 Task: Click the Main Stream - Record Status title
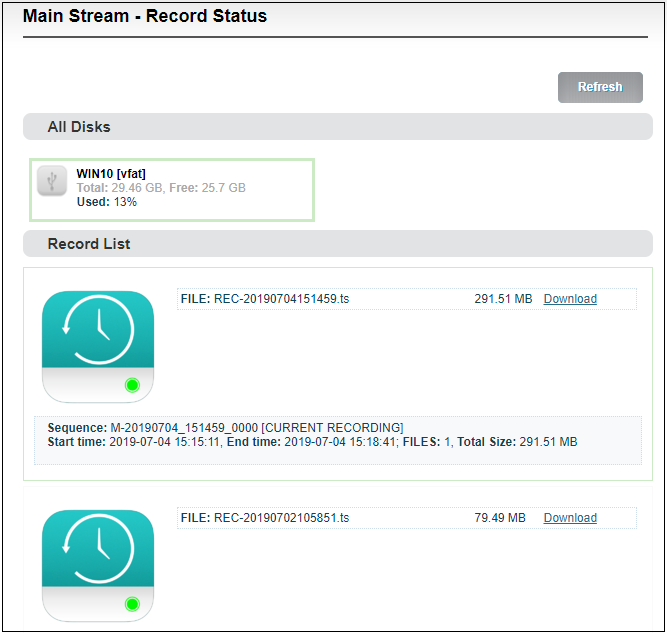[145, 16]
